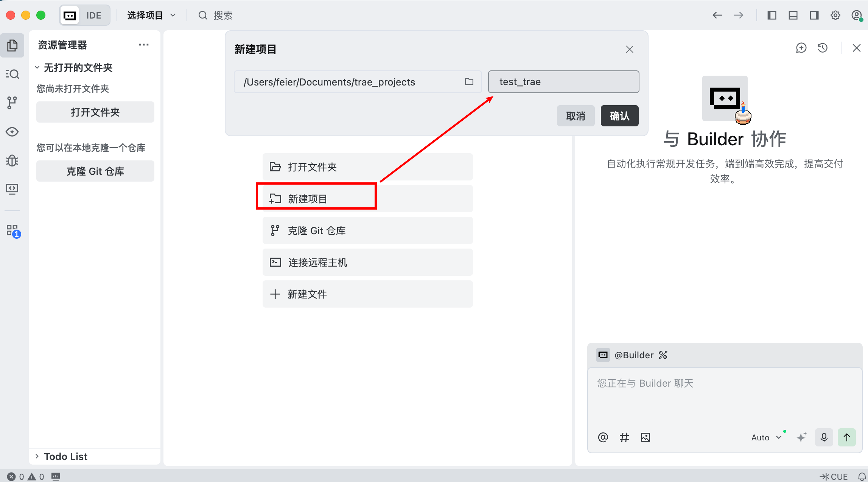Open the Extensions icon with badge
Image resolution: width=868 pixels, height=482 pixels.
click(13, 230)
